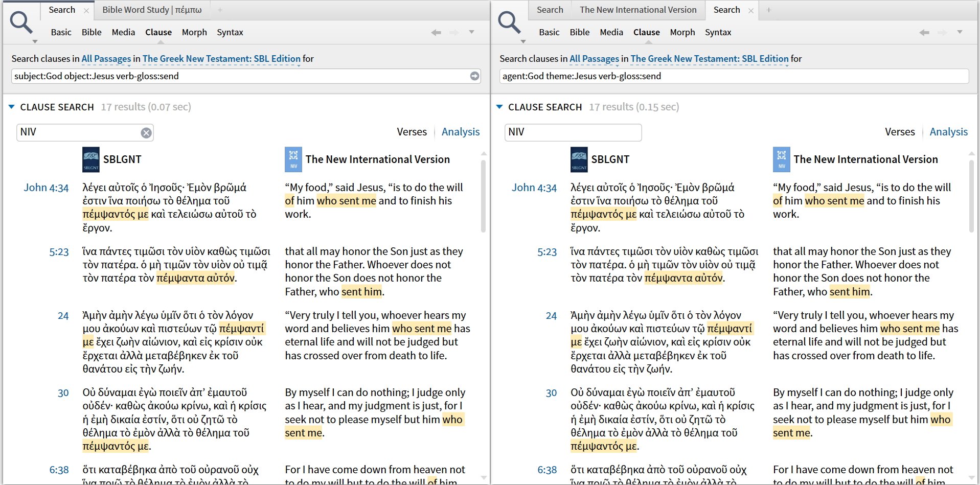This screenshot has height=485, width=980.
Task: Add a new tab in left panel
Action: coord(220,10)
